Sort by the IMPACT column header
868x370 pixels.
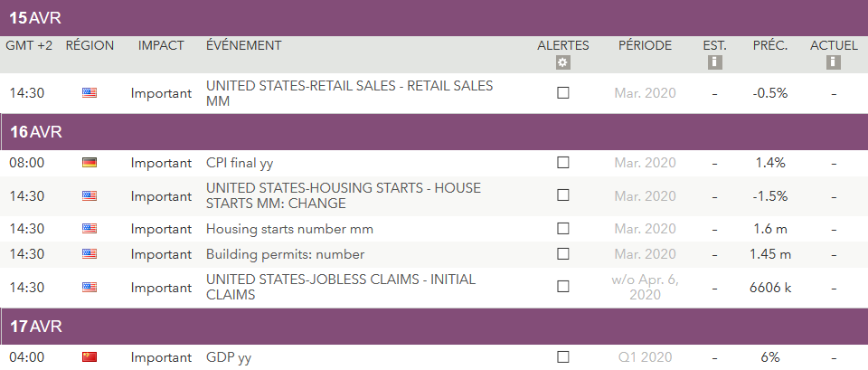click(x=161, y=45)
